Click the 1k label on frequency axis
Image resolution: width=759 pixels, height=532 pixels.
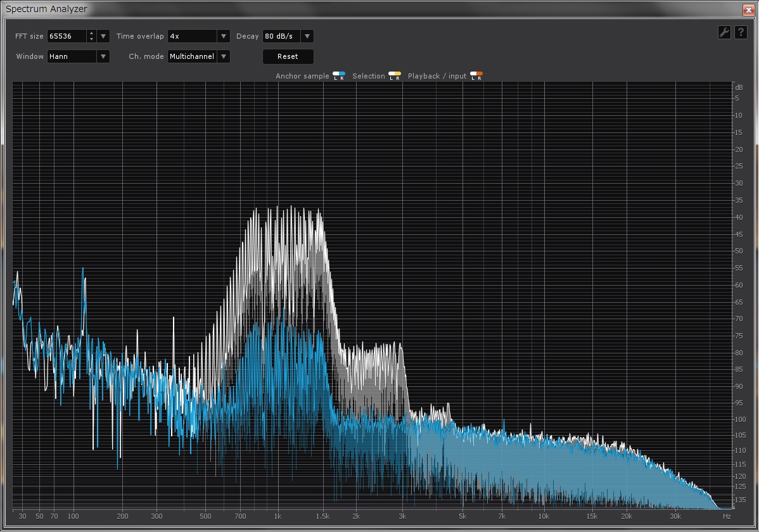(277, 517)
